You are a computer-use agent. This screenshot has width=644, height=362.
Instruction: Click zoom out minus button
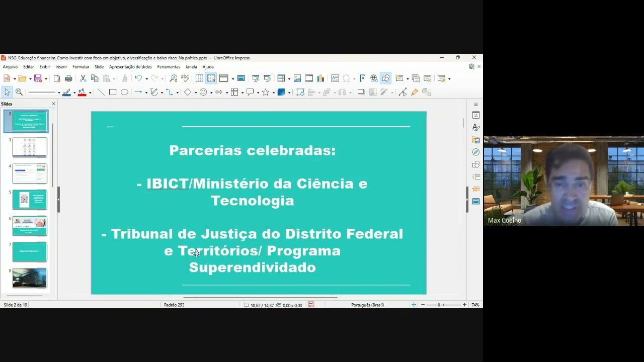pos(423,305)
